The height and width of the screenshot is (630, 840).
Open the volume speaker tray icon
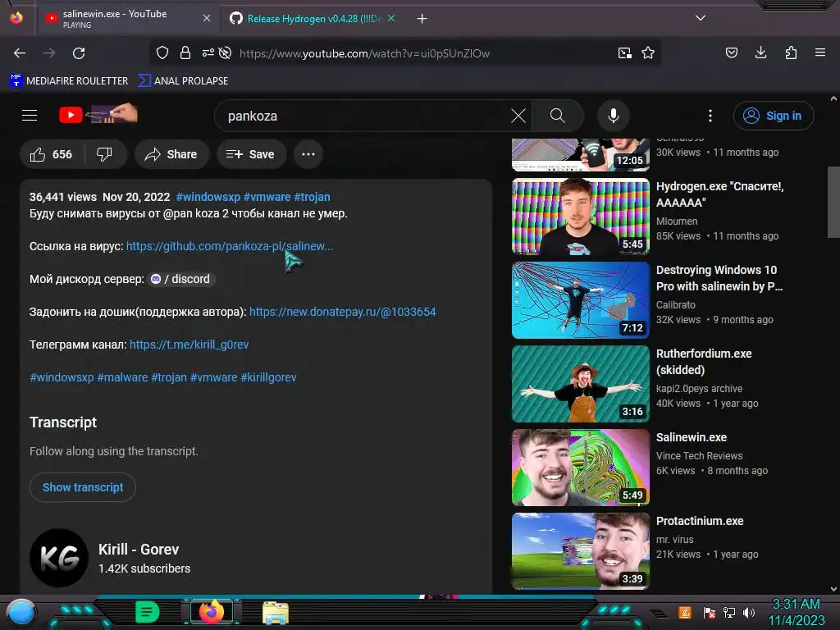pos(749,612)
